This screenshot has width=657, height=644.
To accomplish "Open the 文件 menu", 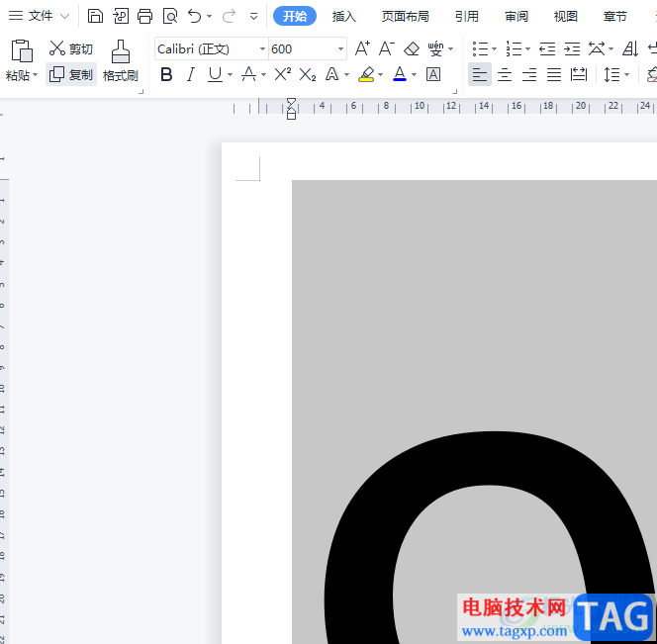I will (x=39, y=17).
